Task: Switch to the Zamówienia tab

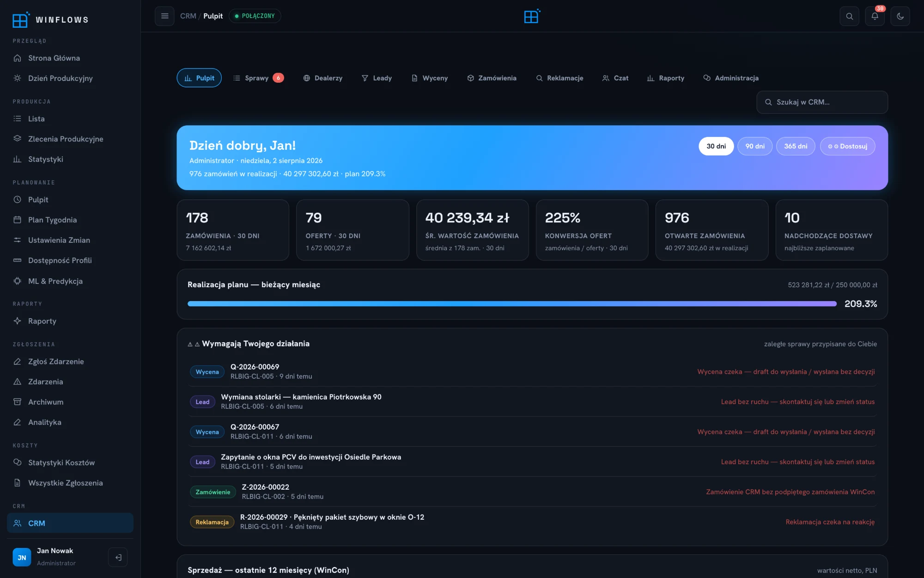Action: click(492, 78)
